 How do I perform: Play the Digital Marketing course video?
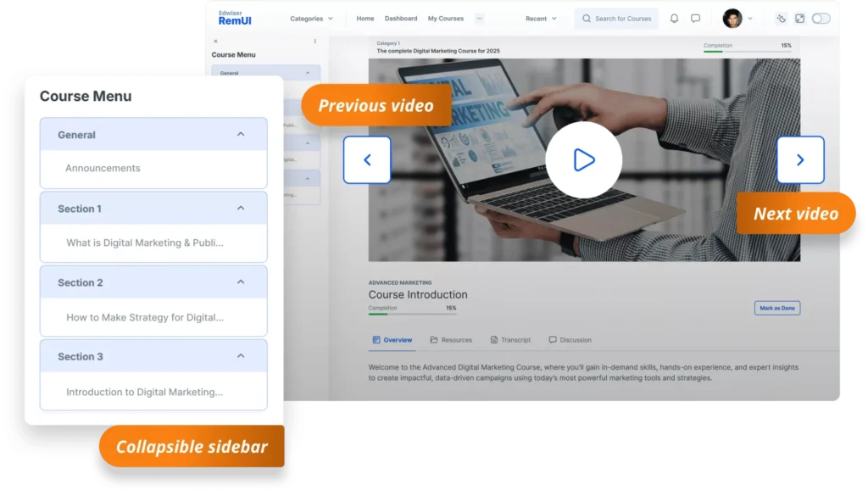pos(583,159)
